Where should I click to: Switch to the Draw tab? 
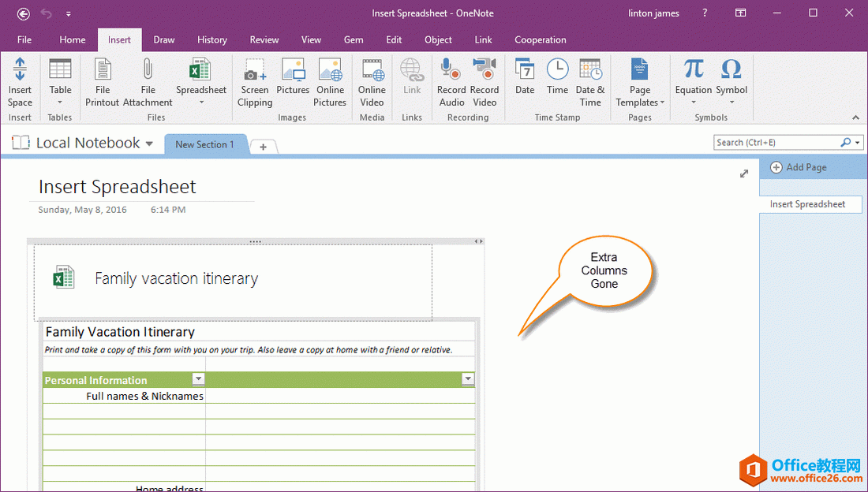coord(164,39)
